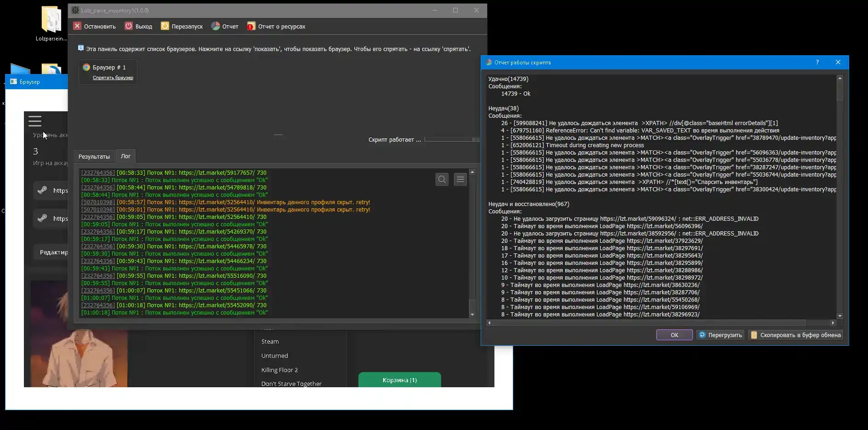Click report horizontal scrollbar left arrow
Viewport: 868px width, 430px height.
coord(489,323)
